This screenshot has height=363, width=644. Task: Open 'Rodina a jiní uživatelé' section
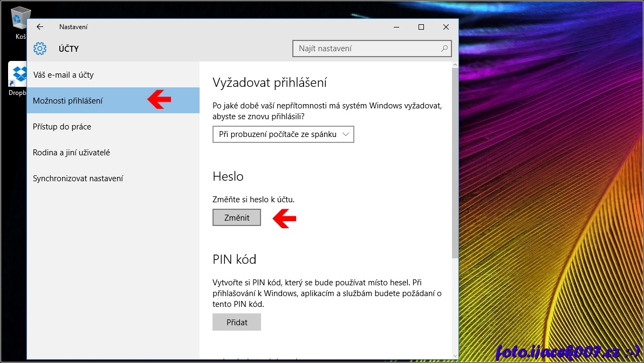[x=71, y=153]
